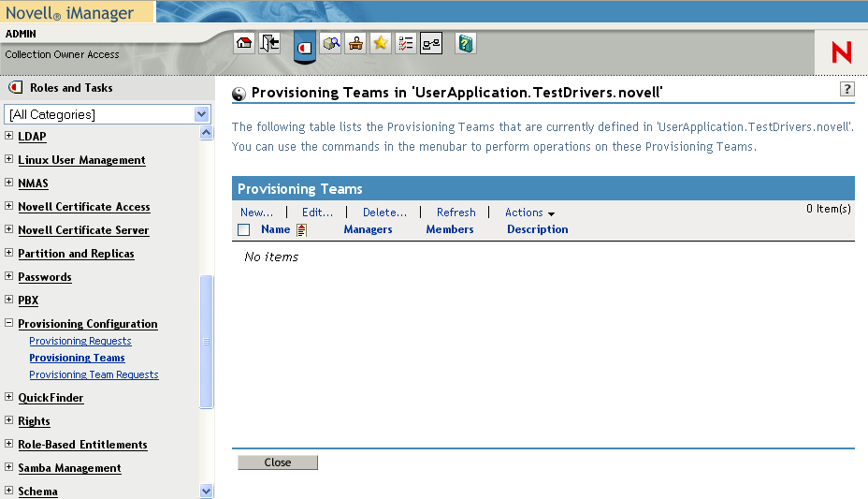
Task: Click the Linux User Management link
Action: click(82, 160)
